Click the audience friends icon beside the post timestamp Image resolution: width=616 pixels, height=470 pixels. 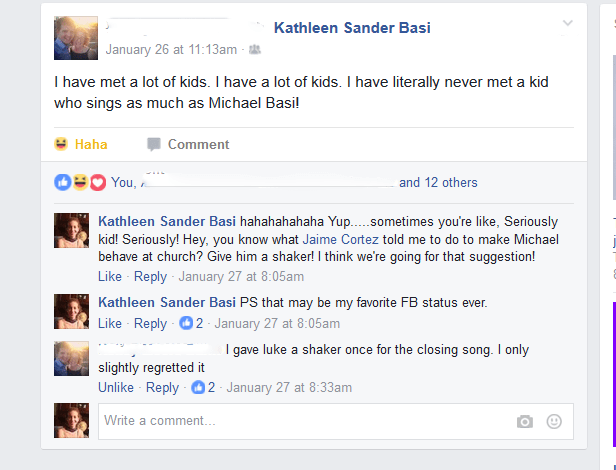pos(255,49)
